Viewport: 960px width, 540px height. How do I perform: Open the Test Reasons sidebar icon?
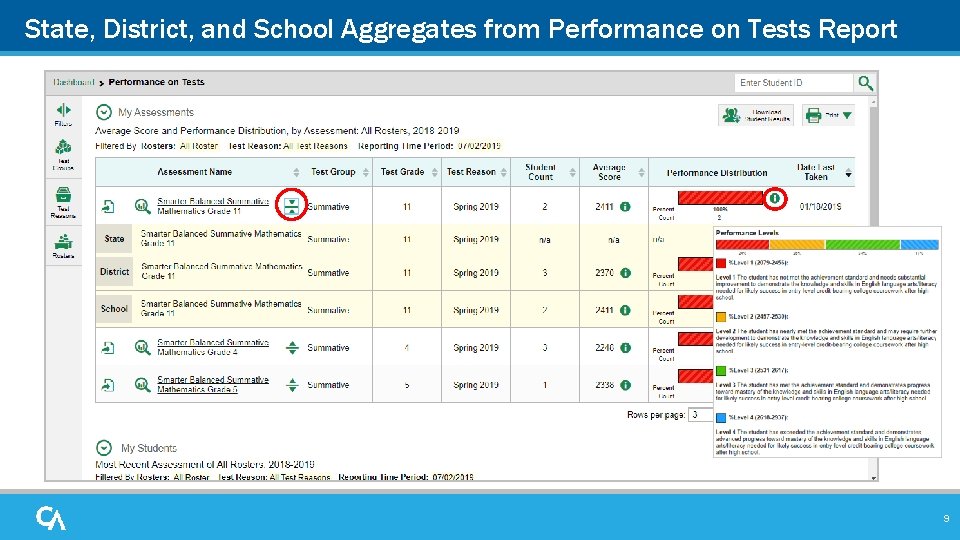[63, 202]
